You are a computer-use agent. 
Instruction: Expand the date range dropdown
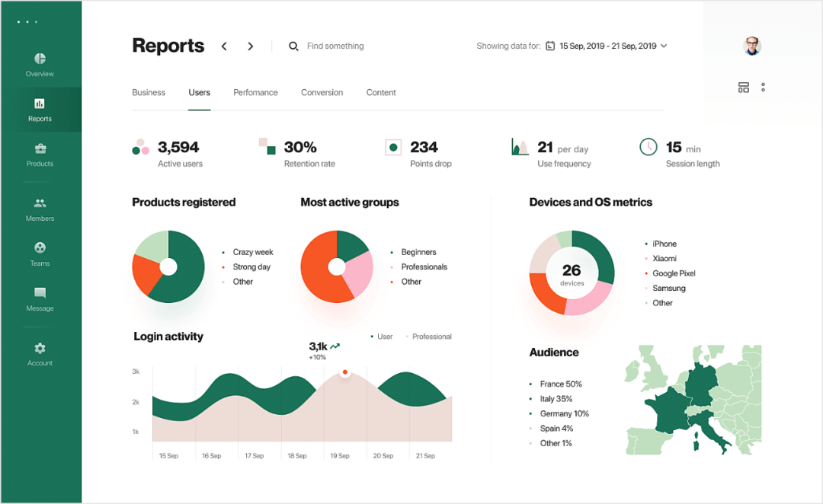[x=664, y=46]
